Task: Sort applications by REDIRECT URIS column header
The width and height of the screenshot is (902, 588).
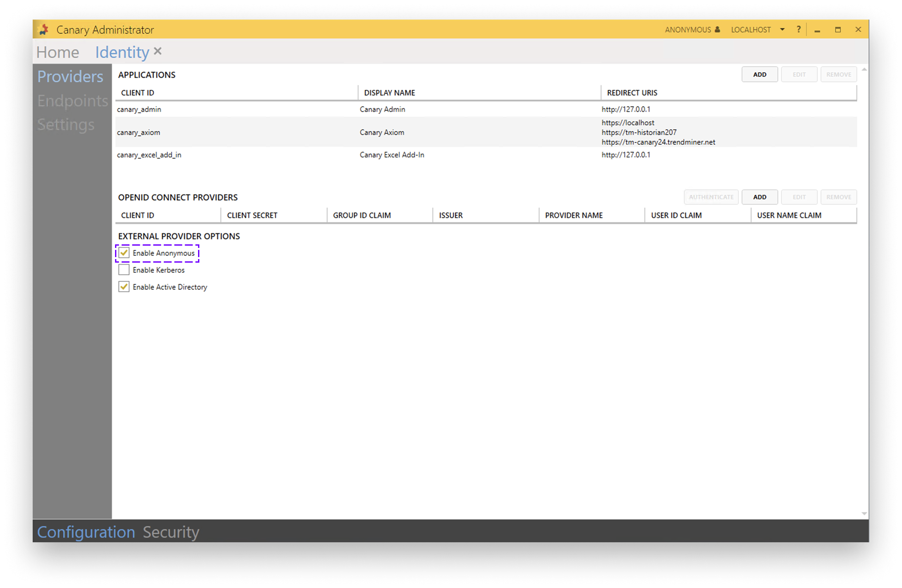Action: tap(728, 93)
